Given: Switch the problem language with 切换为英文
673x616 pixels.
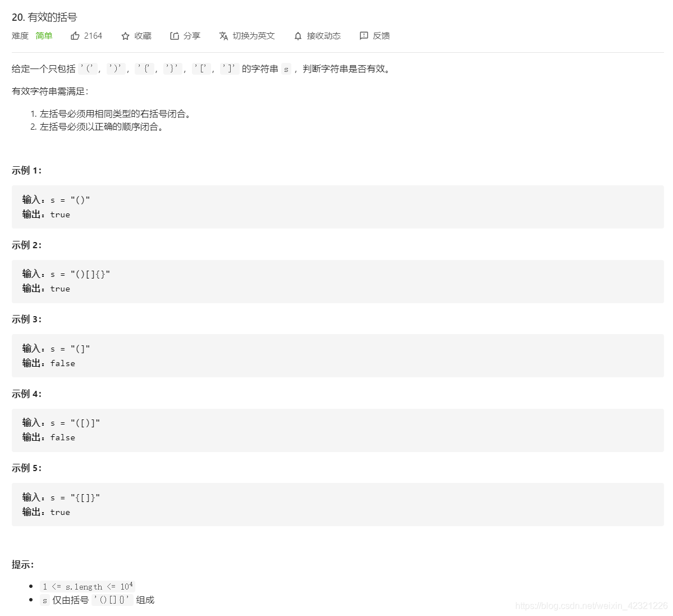Looking at the screenshot, I should pyautogui.click(x=254, y=35).
